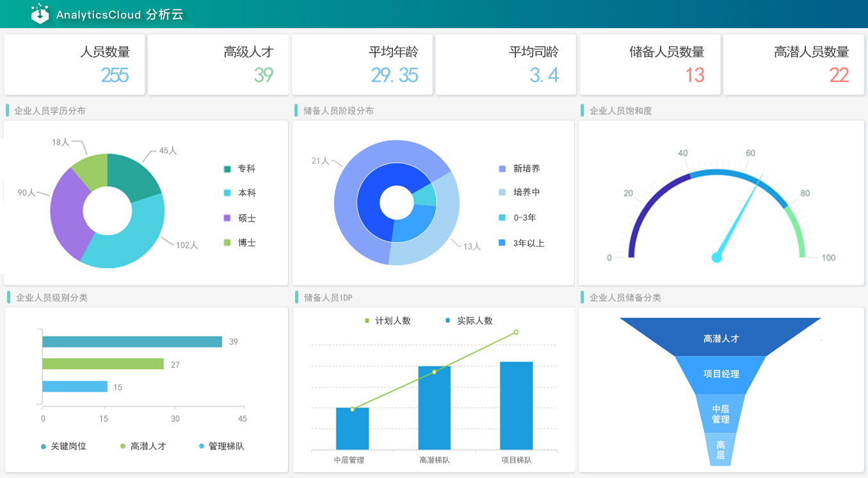
Task: Click the AnalyticsCloud cube logo icon
Action: (40, 13)
